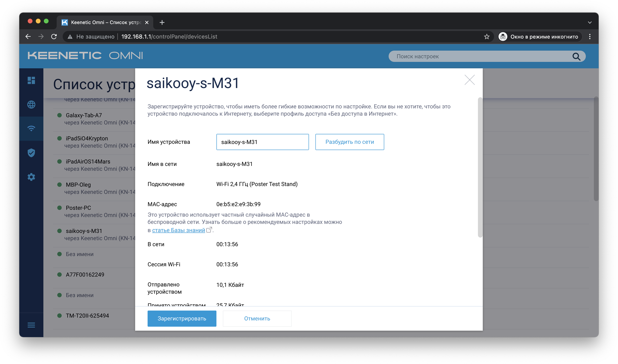618x364 pixels.
Task: Go forward in browser history
Action: [41, 37]
